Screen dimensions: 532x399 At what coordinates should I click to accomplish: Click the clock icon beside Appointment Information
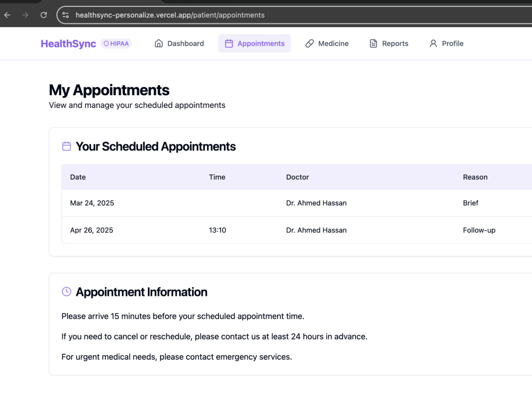[x=66, y=292]
